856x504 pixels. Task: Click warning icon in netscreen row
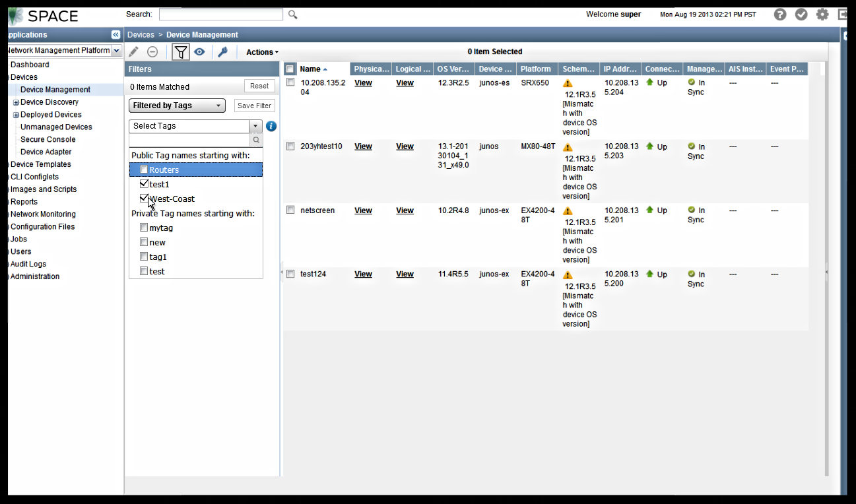[x=568, y=211]
